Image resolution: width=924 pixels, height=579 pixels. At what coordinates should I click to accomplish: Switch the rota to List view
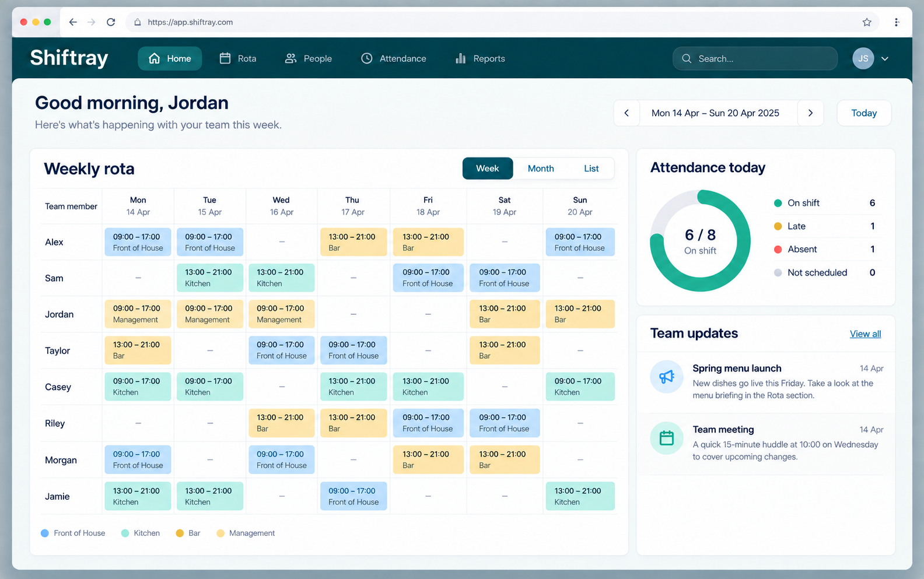click(x=591, y=169)
